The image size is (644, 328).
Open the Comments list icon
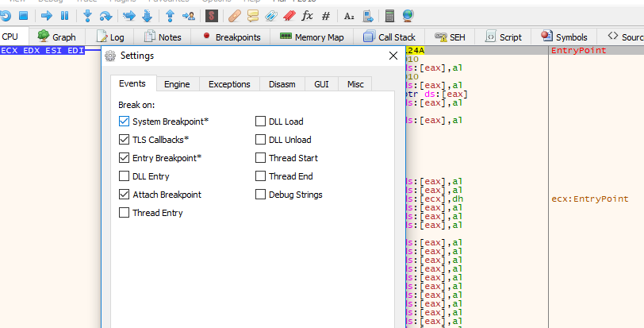click(x=252, y=16)
